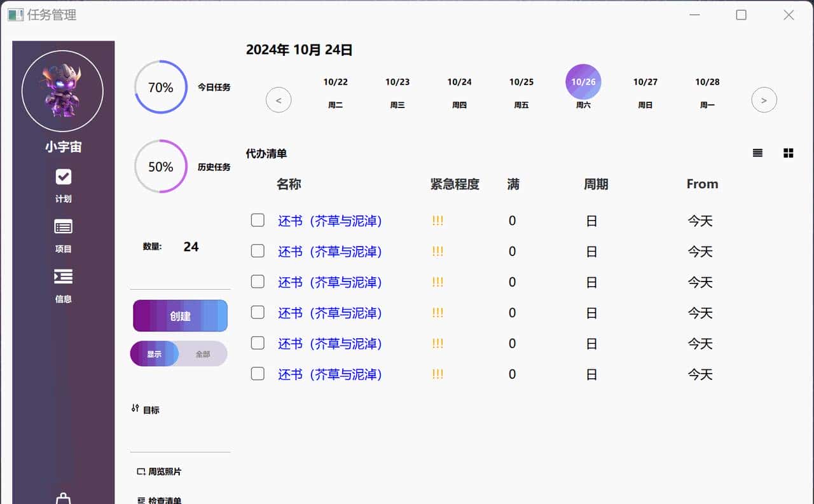Select the 目标 settings icon

(137, 409)
